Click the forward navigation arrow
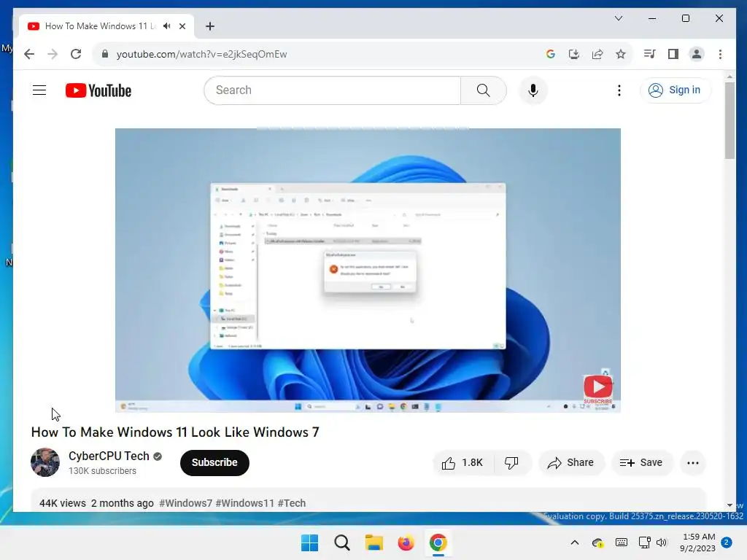This screenshot has width=747, height=560. coord(53,54)
